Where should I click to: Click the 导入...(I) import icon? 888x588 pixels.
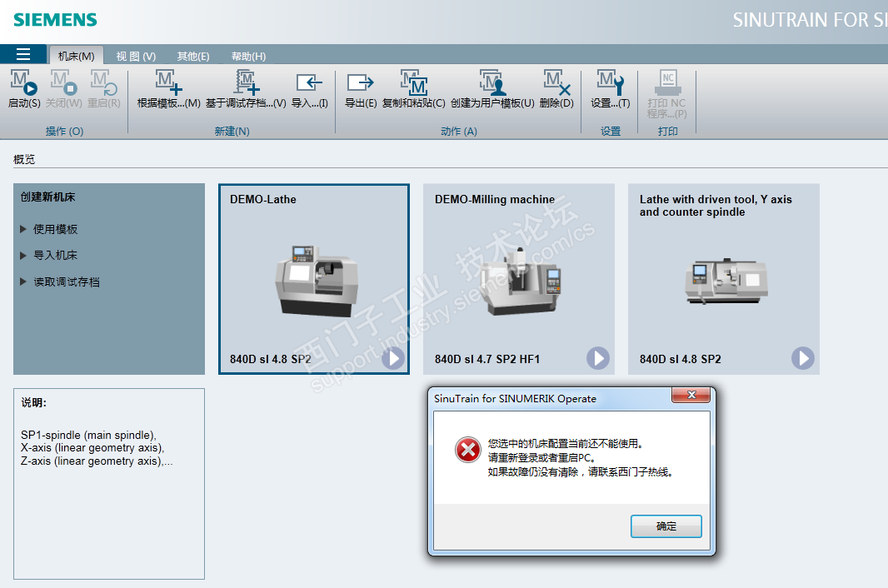pos(309,82)
